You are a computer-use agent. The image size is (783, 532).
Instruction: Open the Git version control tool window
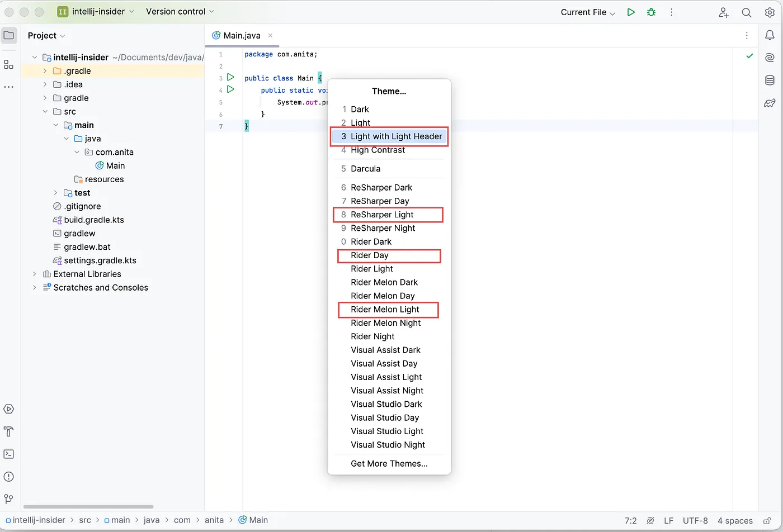tap(8, 499)
